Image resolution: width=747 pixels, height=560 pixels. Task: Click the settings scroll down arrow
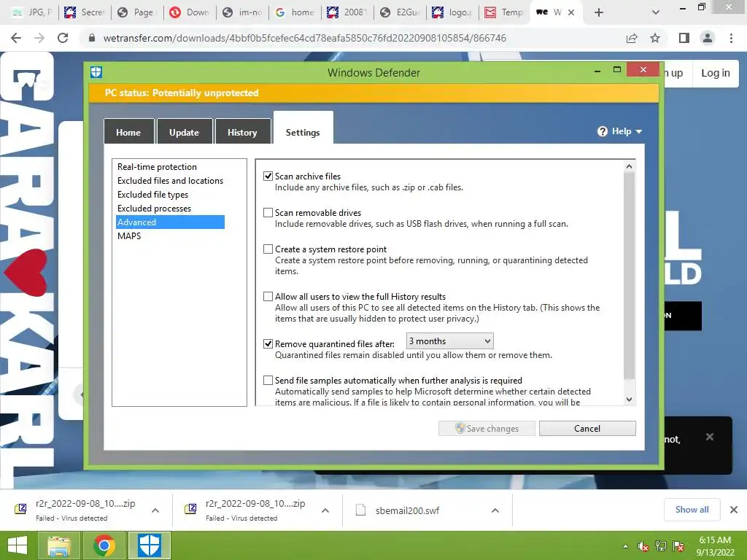629,400
